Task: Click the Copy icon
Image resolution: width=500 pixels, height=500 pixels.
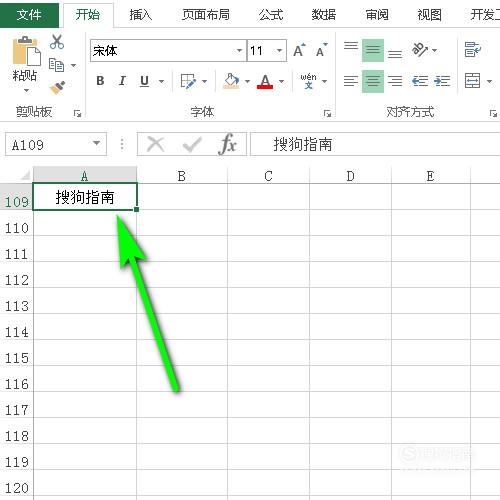Action: coord(56,65)
